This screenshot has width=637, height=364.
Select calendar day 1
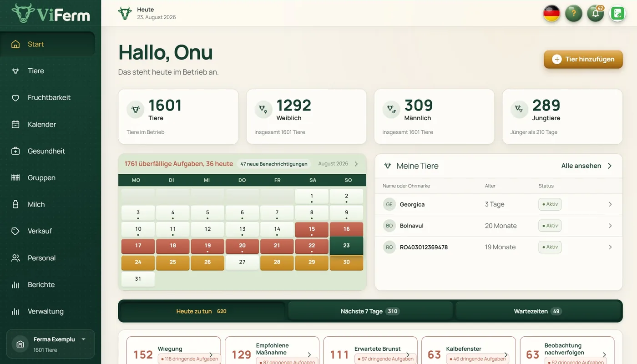(312, 196)
